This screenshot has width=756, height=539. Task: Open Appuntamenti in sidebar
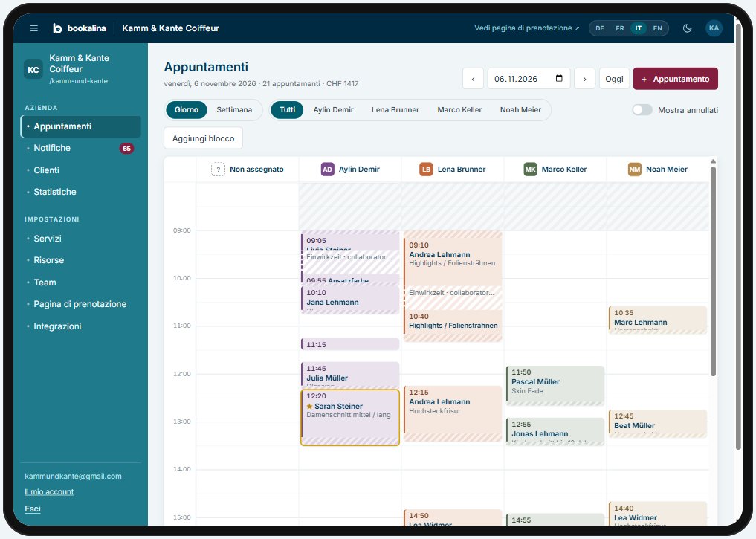[81, 126]
